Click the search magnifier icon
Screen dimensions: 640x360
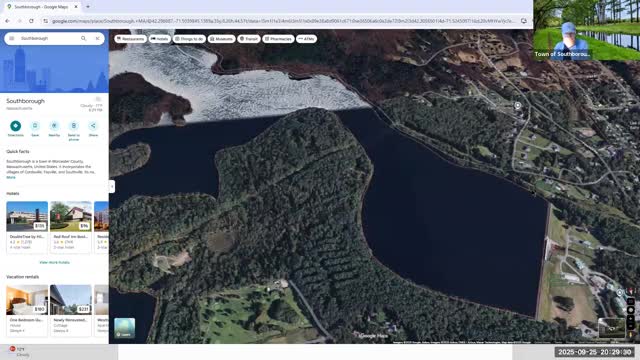pos(84,38)
